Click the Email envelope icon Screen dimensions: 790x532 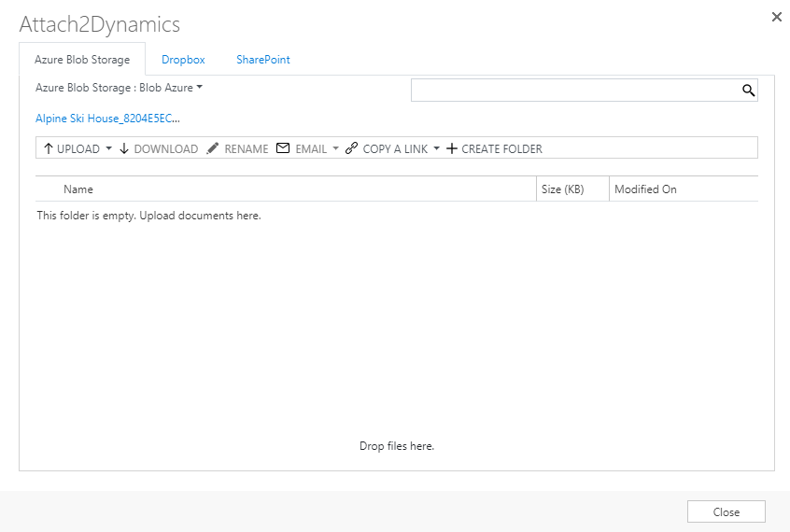click(x=283, y=148)
